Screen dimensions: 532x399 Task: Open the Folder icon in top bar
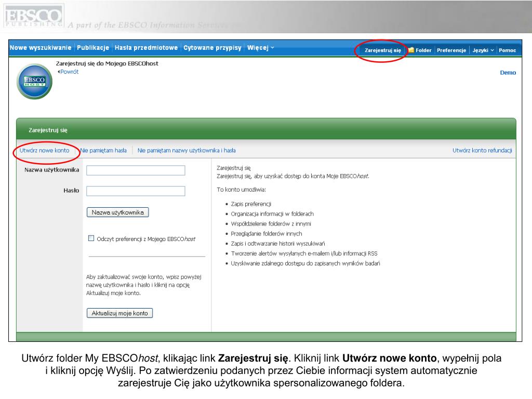coord(420,50)
